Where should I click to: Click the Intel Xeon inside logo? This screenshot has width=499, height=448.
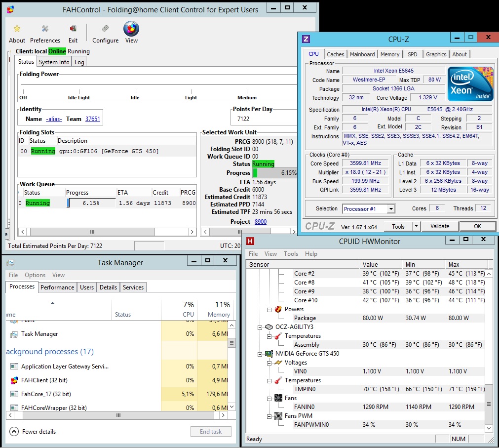(x=470, y=84)
